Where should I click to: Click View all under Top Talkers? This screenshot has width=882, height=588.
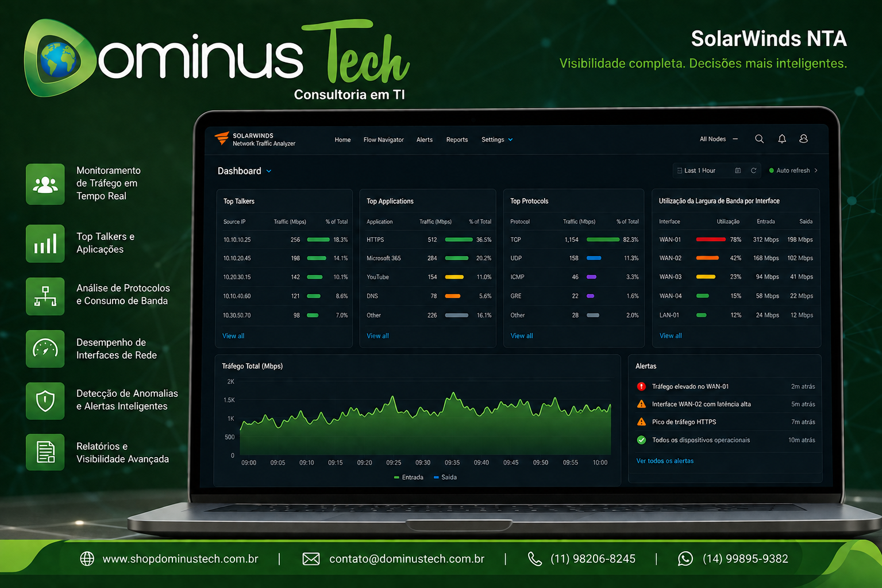click(x=233, y=336)
